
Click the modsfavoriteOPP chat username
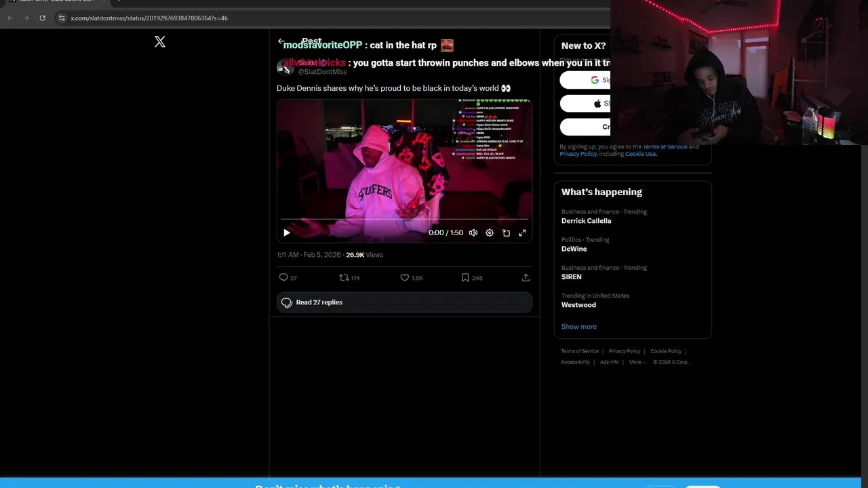click(x=323, y=45)
